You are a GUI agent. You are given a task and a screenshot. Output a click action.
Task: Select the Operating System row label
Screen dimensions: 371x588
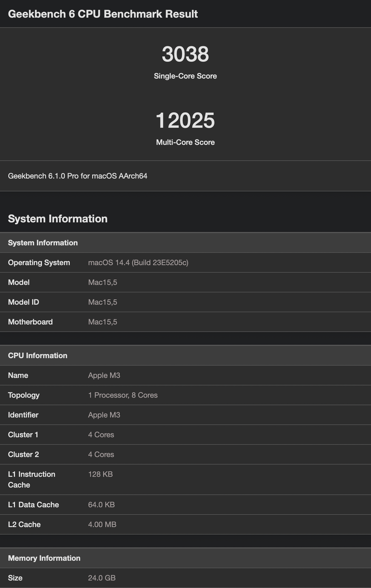(39, 263)
